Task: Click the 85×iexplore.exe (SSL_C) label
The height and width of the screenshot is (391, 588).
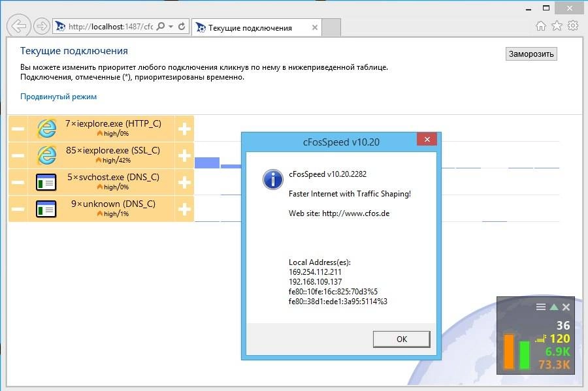Action: click(113, 150)
